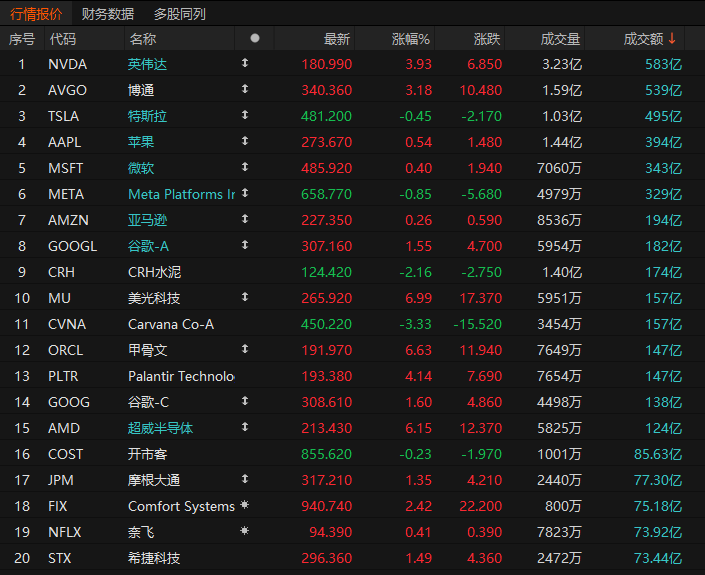Open the 微软 stock link
This screenshot has width=705, height=575.
click(x=141, y=169)
